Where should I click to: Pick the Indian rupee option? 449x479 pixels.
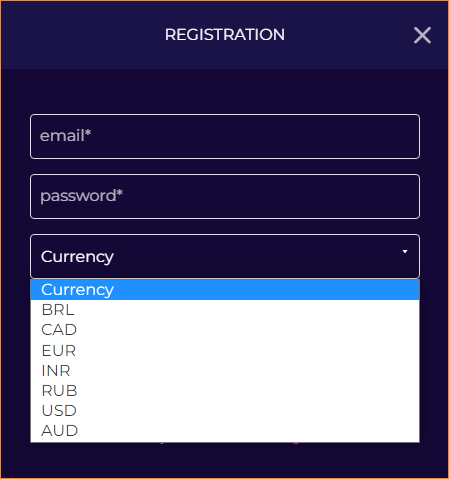coord(225,371)
